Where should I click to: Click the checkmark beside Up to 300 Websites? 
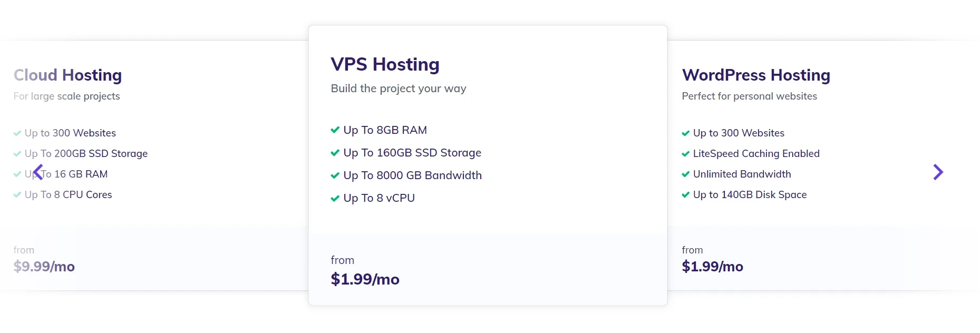16,133
